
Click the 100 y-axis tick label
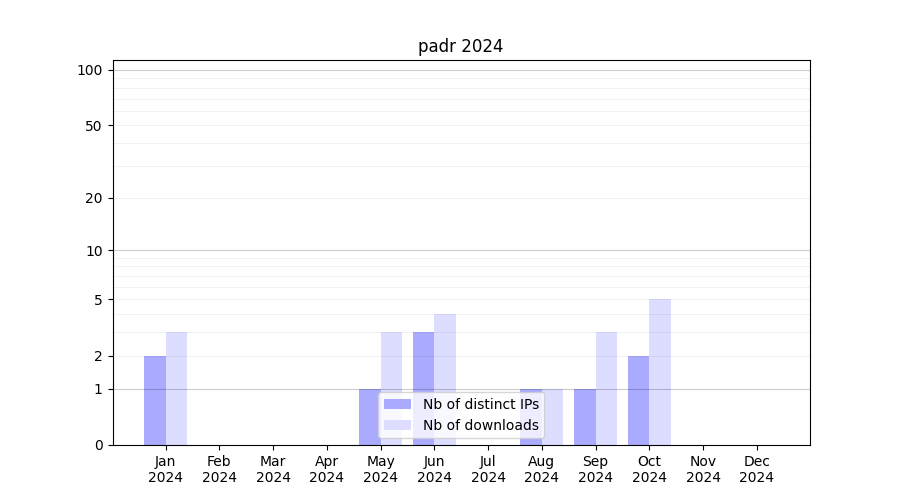coord(90,70)
